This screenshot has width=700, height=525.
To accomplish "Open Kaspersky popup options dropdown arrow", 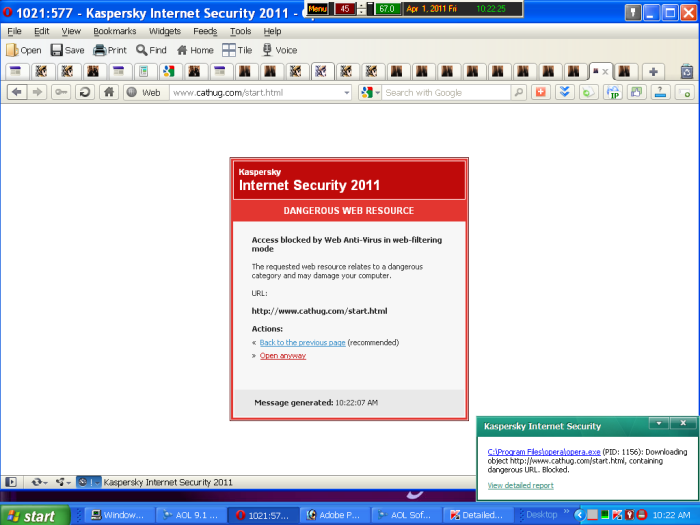I will click(659, 422).
